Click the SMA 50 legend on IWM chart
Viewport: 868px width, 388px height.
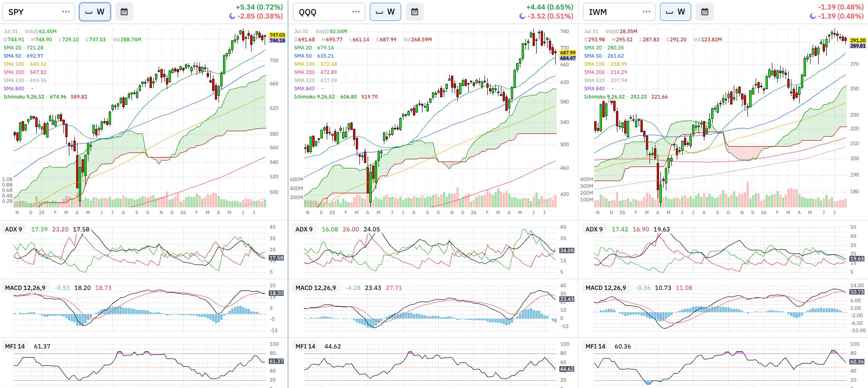click(x=604, y=56)
